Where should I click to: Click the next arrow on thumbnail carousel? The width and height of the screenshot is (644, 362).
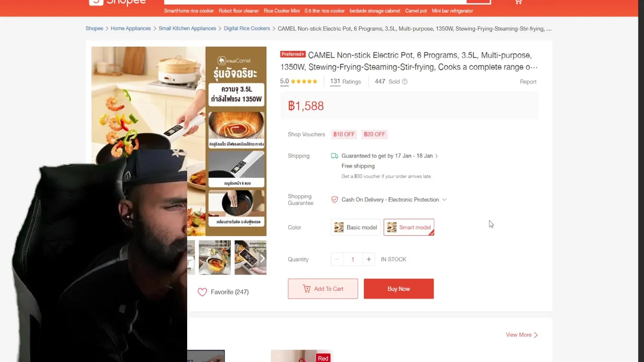262,258
